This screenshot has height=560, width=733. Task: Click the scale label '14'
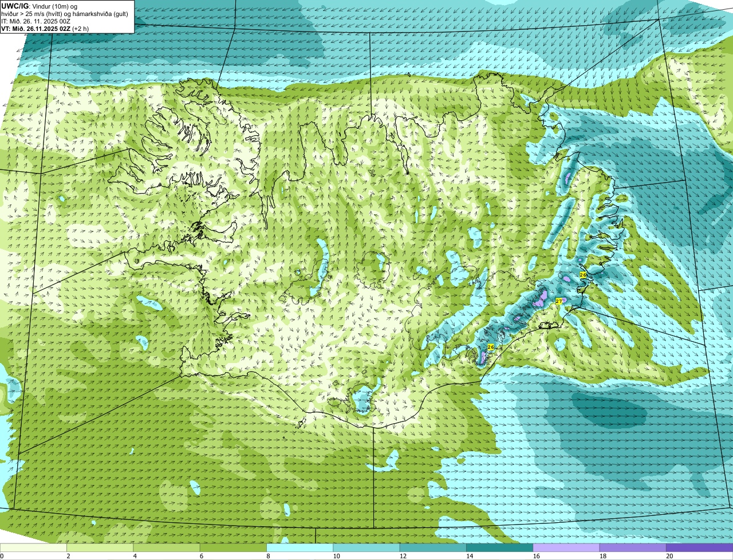[x=470, y=556]
